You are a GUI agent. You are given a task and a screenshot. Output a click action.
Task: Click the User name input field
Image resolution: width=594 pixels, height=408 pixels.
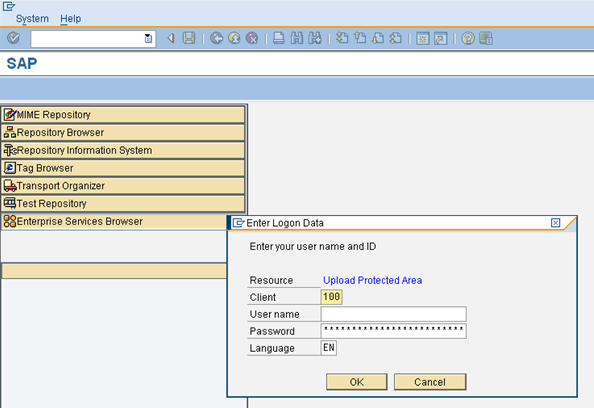pyautogui.click(x=394, y=314)
